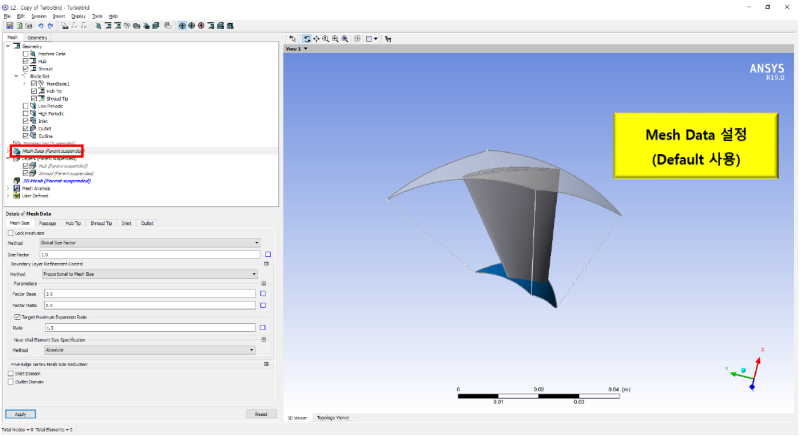
Task: Click the Machine Data toolbar icon
Action: point(98,25)
